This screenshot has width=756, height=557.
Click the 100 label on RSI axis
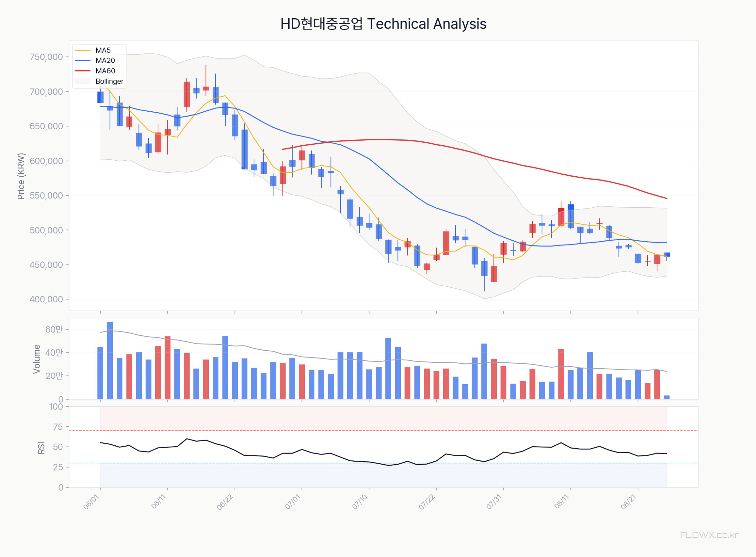pyautogui.click(x=56, y=407)
